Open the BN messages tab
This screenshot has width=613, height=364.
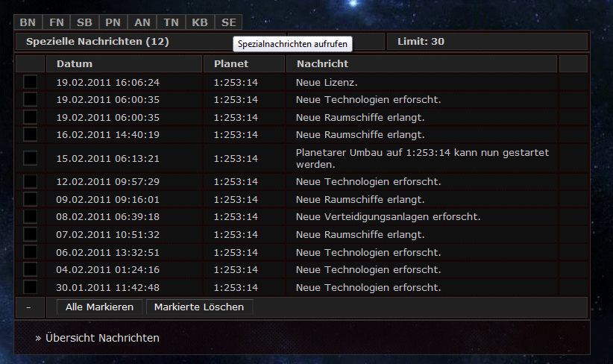pos(28,22)
